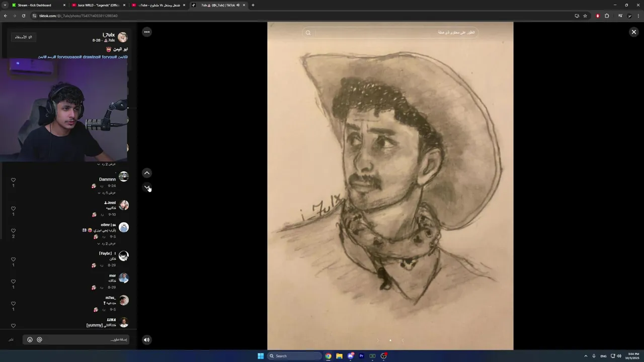Open Chrome from taskbar
The height and width of the screenshot is (362, 644).
pyautogui.click(x=328, y=356)
